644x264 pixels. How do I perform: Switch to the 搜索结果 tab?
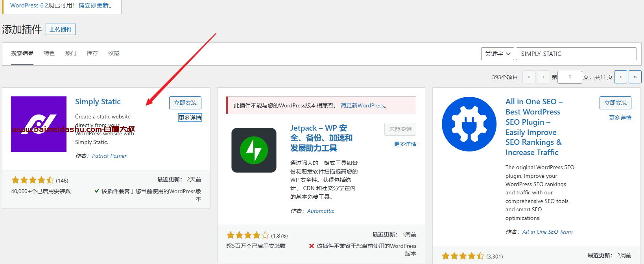pyautogui.click(x=22, y=54)
